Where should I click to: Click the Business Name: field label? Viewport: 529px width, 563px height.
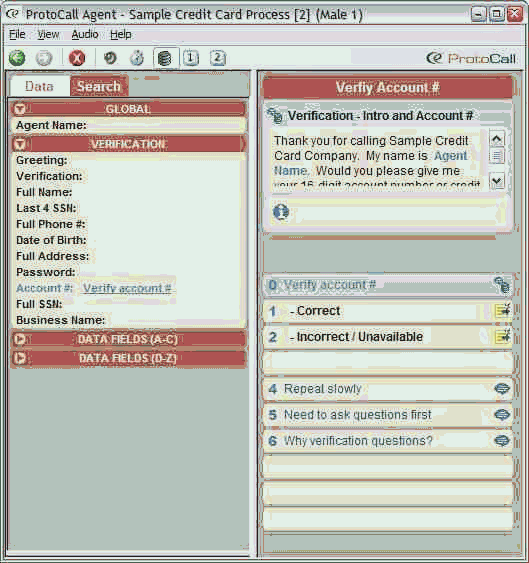[x=60, y=320]
